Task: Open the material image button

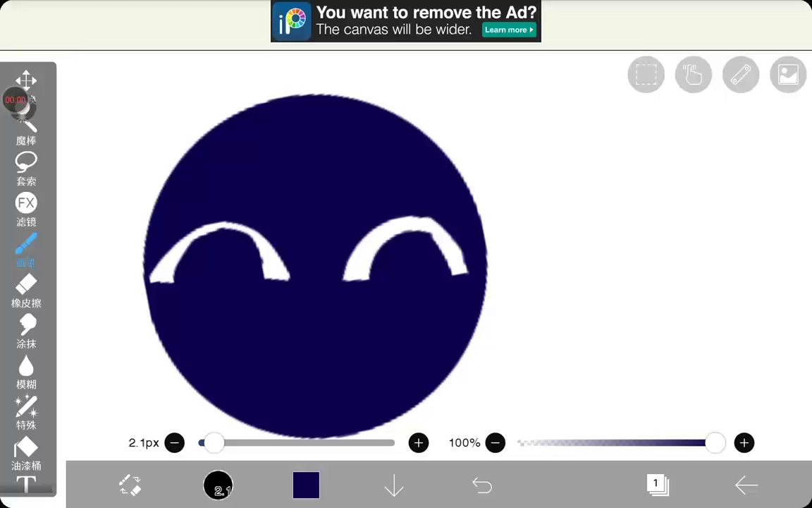Action: click(x=788, y=75)
